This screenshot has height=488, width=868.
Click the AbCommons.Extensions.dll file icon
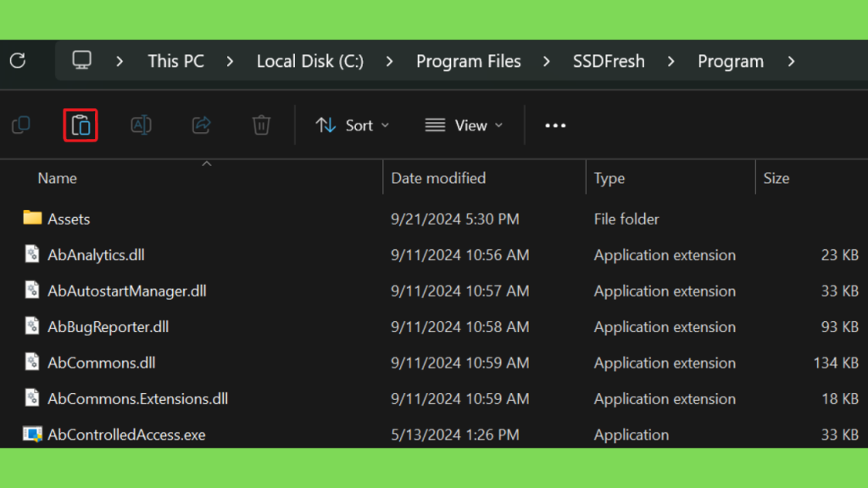click(32, 398)
